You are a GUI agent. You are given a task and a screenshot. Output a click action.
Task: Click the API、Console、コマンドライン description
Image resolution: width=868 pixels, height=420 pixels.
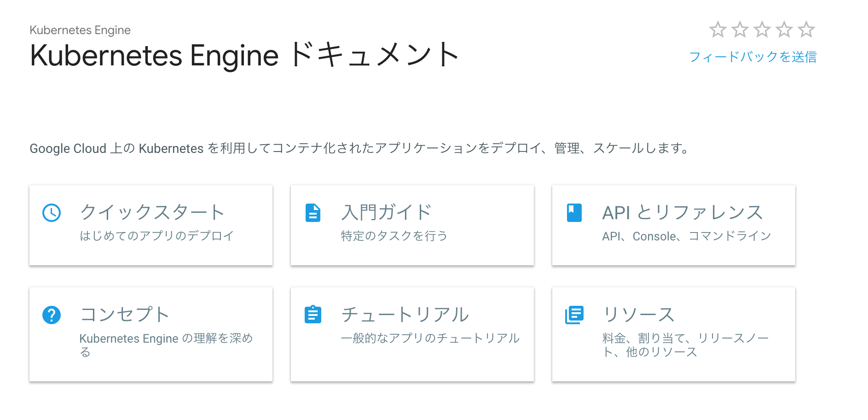(687, 236)
